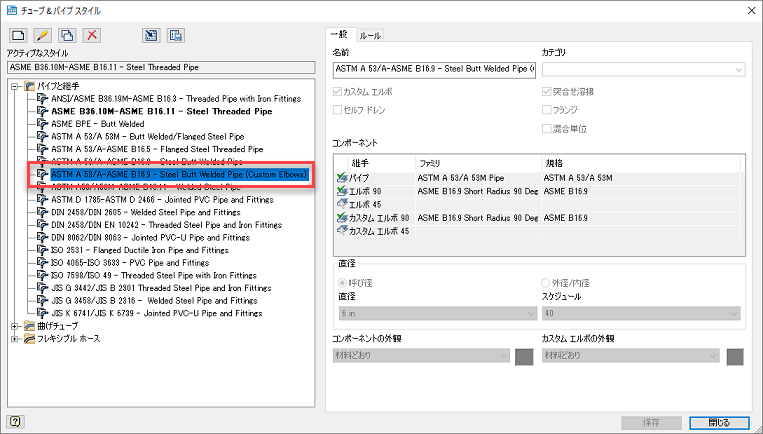Open the カテゴリ dropdown
The height and width of the screenshot is (434, 763).
click(x=643, y=70)
